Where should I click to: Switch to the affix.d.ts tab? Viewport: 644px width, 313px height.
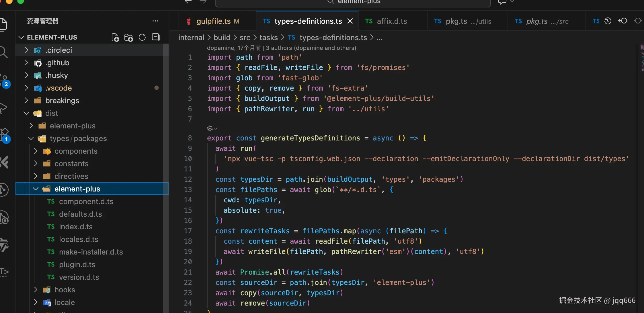pyautogui.click(x=392, y=21)
